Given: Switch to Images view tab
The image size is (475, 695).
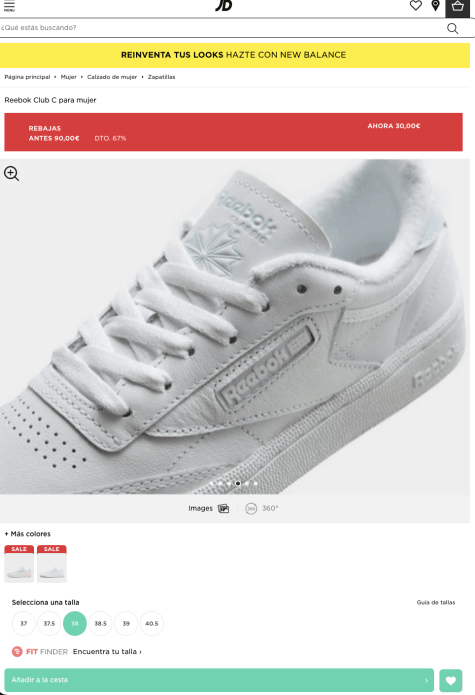Looking at the screenshot, I should pyautogui.click(x=209, y=508).
